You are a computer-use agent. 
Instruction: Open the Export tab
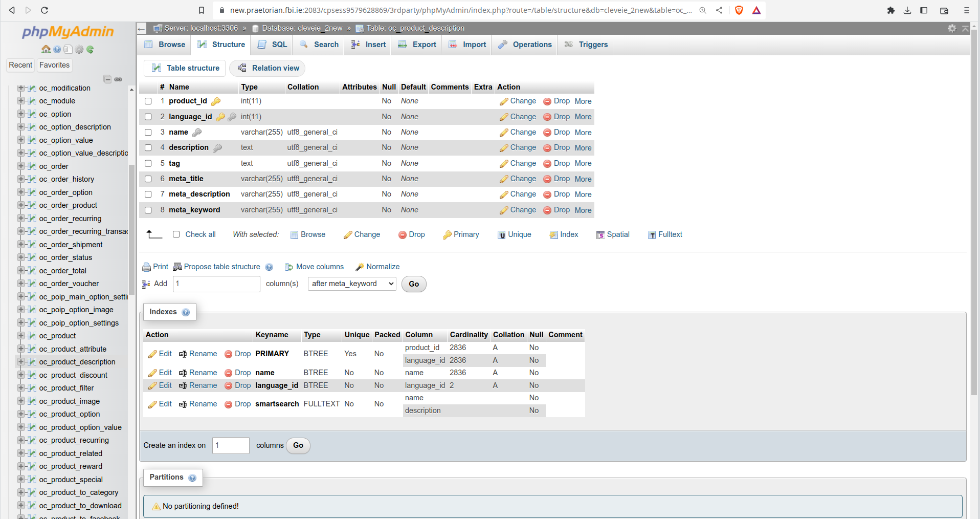tap(417, 45)
